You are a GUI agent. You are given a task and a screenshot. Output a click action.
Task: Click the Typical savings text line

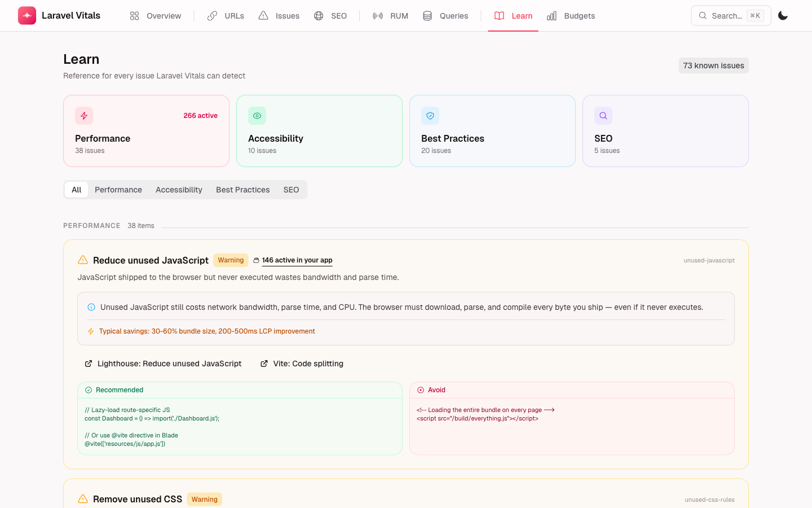pos(207,331)
